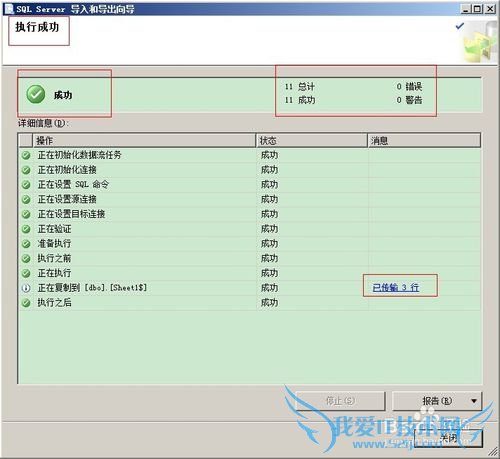Click status icon for 正在初始化连接 row
The image size is (500, 459).
pyautogui.click(x=26, y=170)
